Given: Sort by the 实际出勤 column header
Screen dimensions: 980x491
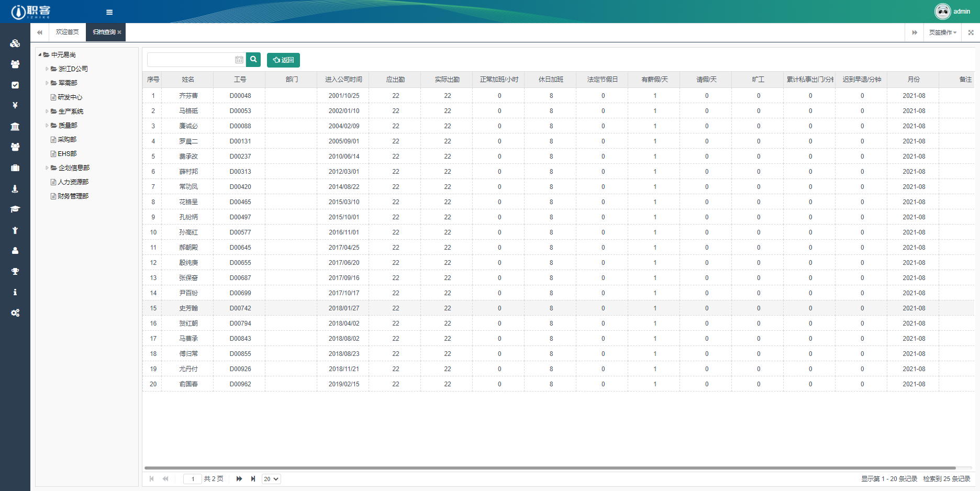Looking at the screenshot, I should (448, 80).
